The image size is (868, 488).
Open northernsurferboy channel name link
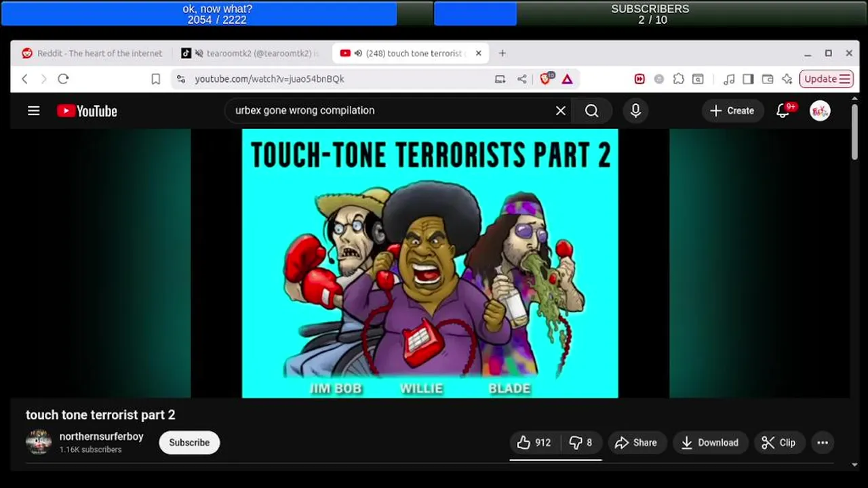101,436
